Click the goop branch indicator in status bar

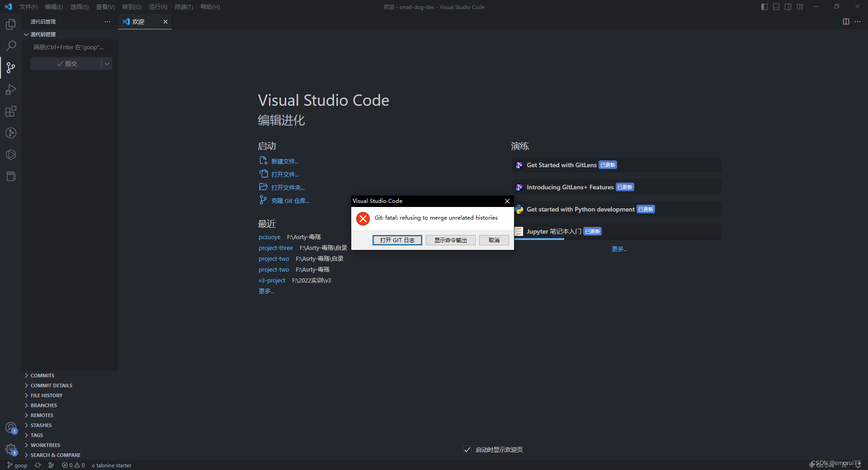(17, 465)
